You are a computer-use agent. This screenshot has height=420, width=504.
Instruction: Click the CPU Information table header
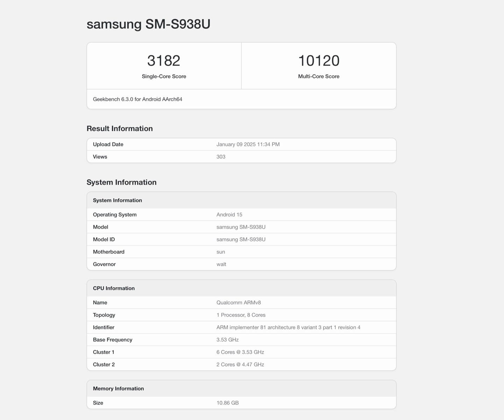click(x=114, y=288)
